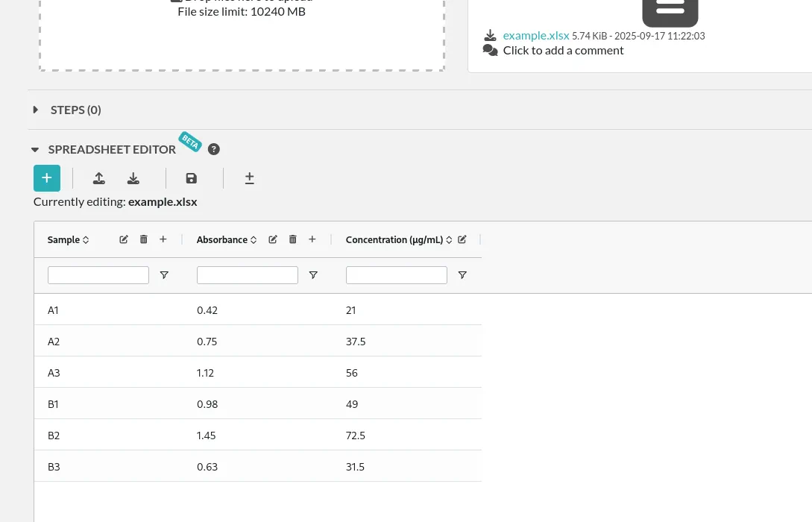Click the Absorbance filter input field
Screen dimensions: 812x522
click(247, 274)
